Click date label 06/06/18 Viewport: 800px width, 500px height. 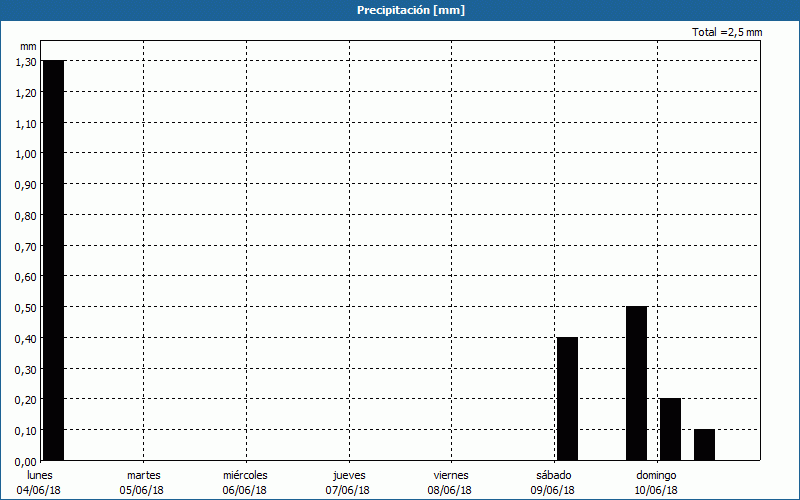click(x=244, y=490)
